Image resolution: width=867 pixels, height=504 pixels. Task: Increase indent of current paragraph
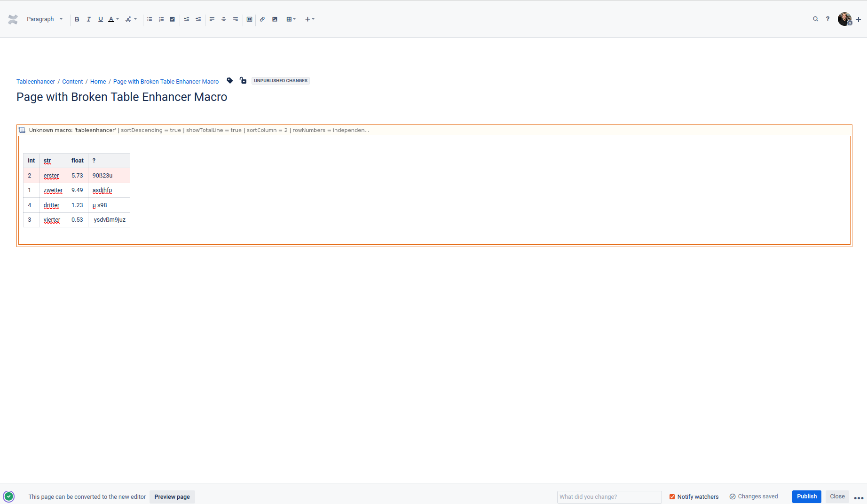point(198,19)
